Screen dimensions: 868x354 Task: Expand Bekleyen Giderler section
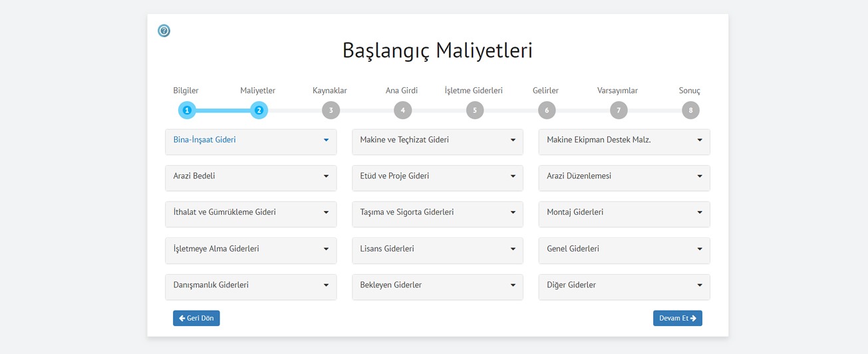pyautogui.click(x=438, y=287)
